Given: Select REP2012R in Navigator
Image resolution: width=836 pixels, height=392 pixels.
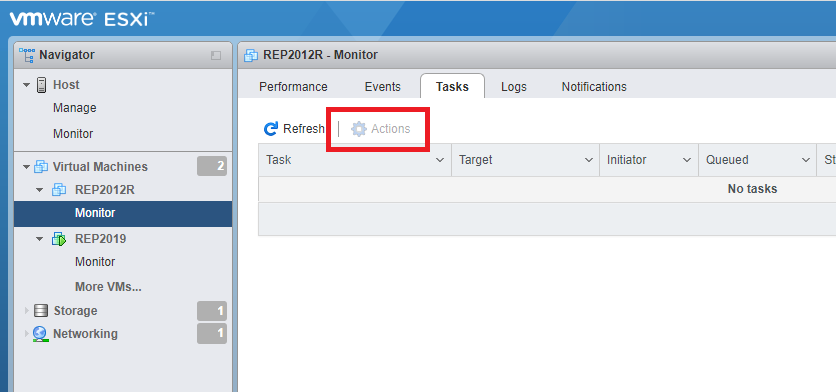Looking at the screenshot, I should click(x=104, y=190).
